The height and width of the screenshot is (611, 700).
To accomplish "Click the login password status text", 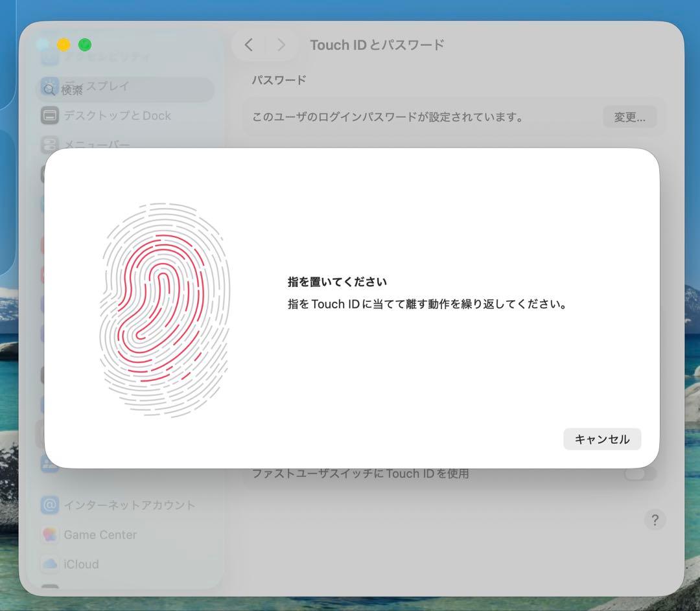I will (x=388, y=117).
